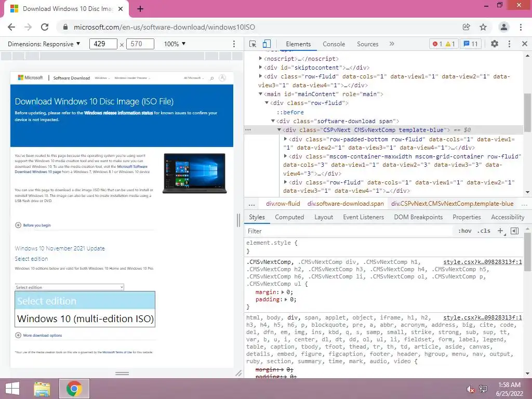Show more DevTools tabs chevron

(x=392, y=44)
